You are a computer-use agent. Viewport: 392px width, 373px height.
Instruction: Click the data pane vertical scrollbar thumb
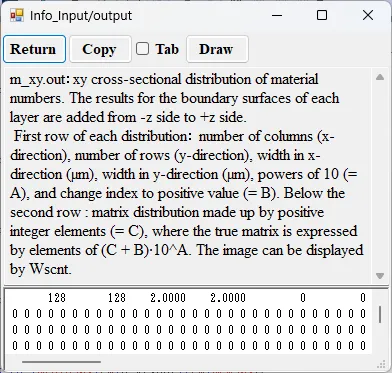pyautogui.click(x=380, y=315)
